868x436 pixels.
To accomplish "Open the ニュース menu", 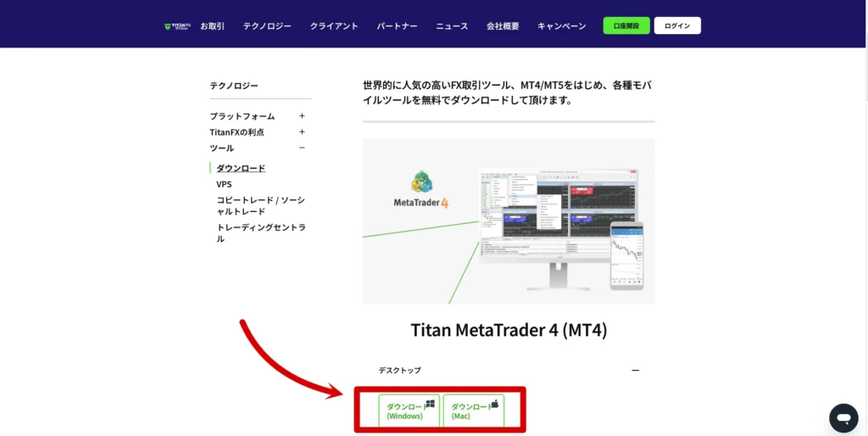I will pyautogui.click(x=452, y=26).
